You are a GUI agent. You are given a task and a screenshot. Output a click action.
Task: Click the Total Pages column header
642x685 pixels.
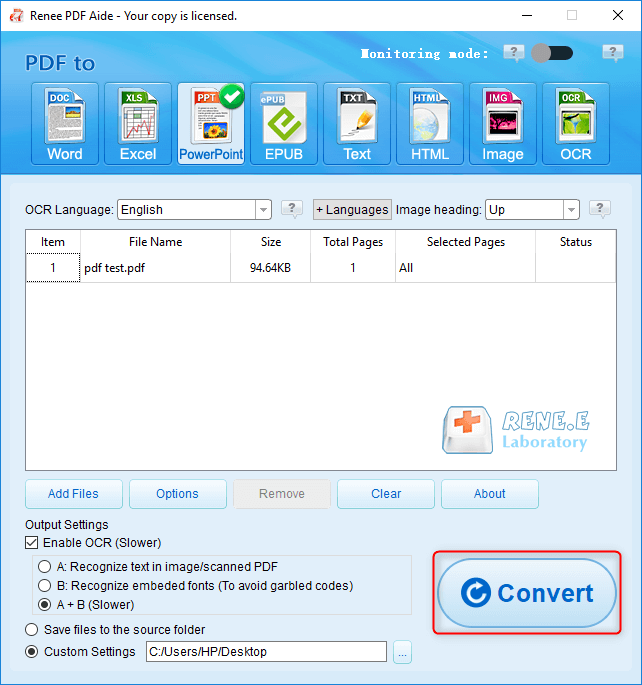[353, 242]
